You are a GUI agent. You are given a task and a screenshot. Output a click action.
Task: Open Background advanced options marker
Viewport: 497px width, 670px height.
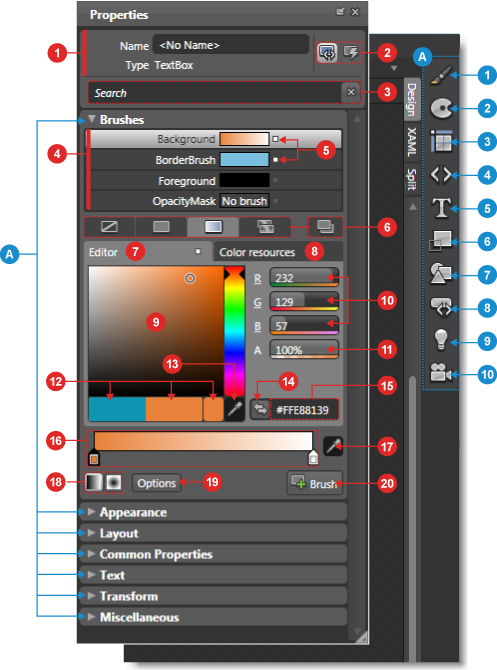pos(276,139)
